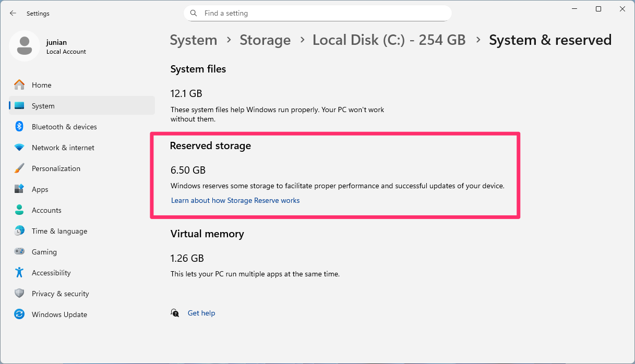Image resolution: width=635 pixels, height=364 pixels.
Task: Select the Network & internet wifi icon
Action: [x=19, y=148]
